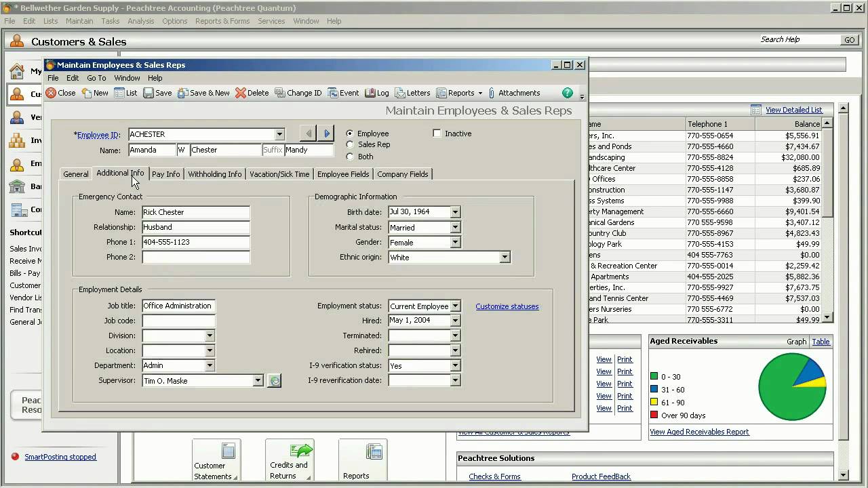Viewport: 868px width, 488px height.
Task: Click the Reports icon in Customers & Sales
Action: (x=374, y=451)
